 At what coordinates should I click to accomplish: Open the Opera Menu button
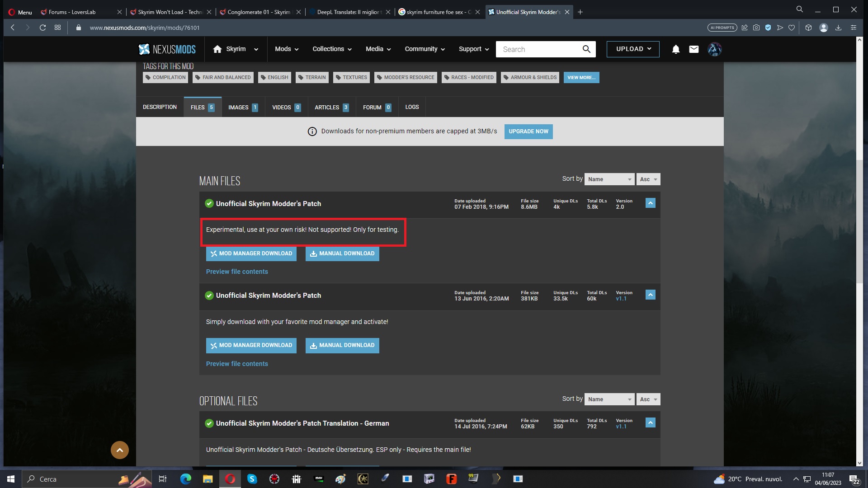[20, 12]
